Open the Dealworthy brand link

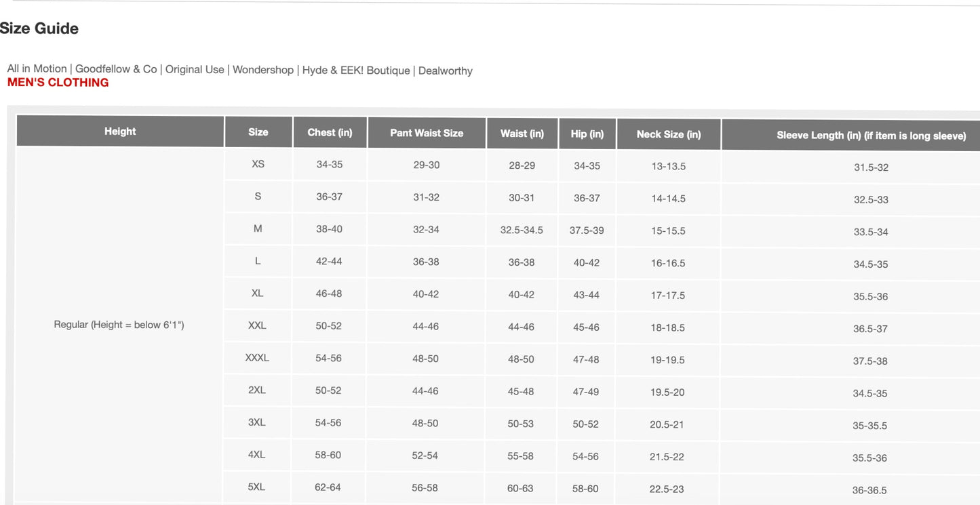(446, 70)
